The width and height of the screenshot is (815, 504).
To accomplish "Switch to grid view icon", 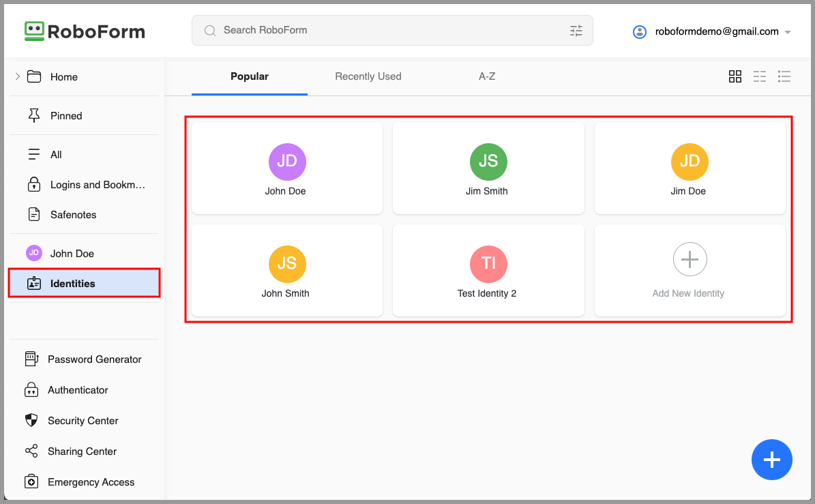I will [x=735, y=76].
